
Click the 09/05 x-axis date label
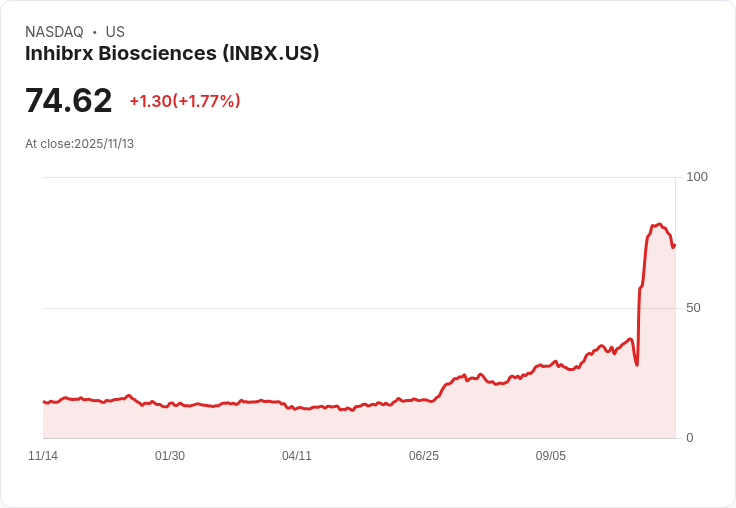(x=551, y=456)
